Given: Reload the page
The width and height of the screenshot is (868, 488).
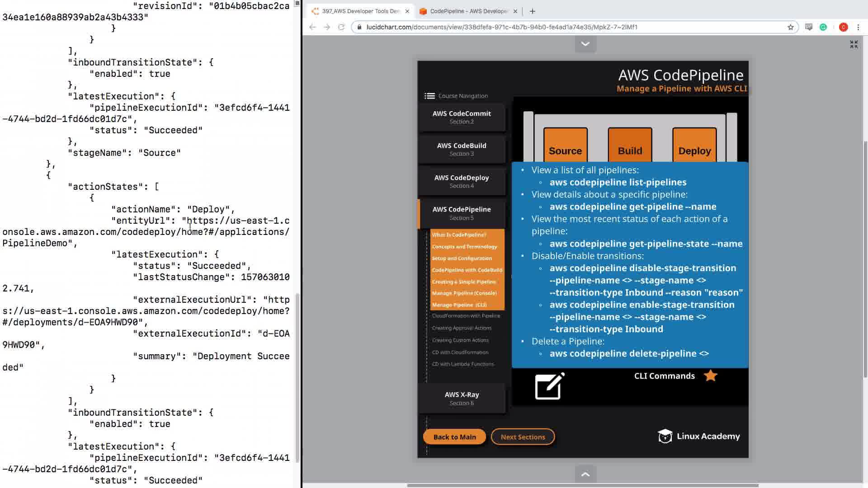Looking at the screenshot, I should pyautogui.click(x=341, y=27).
